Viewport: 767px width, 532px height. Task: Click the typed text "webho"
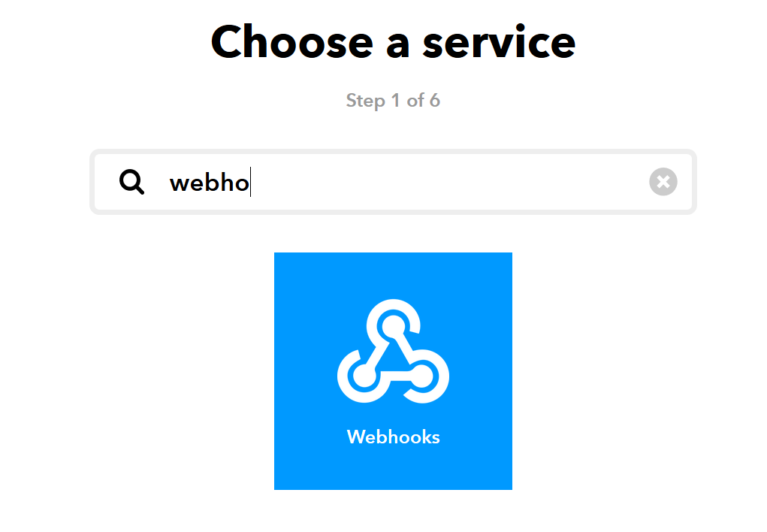pos(208,183)
